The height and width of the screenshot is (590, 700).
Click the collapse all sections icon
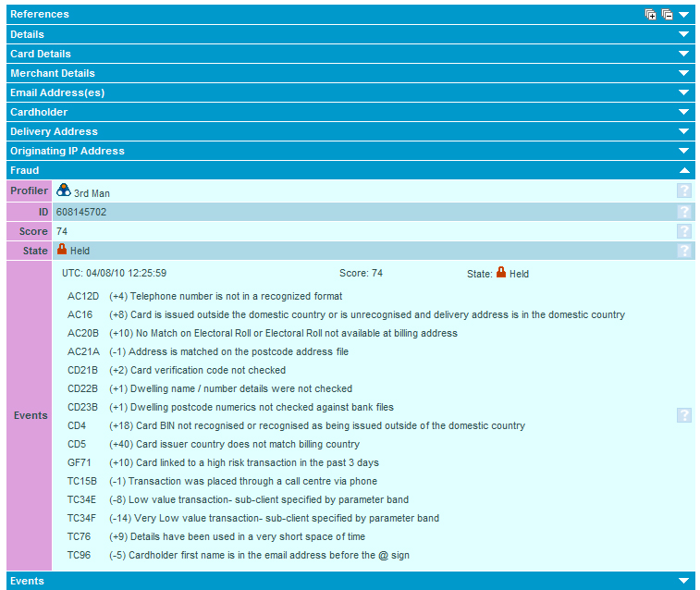pos(667,15)
